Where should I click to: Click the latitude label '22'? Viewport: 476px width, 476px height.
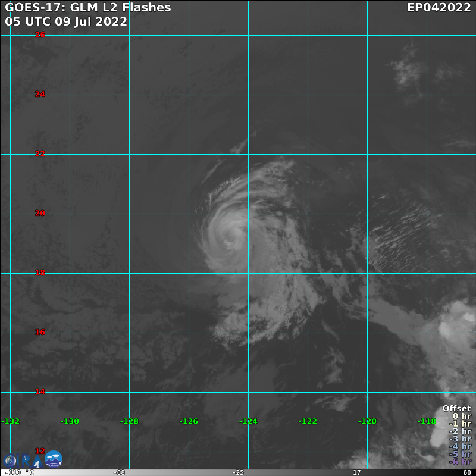click(x=40, y=154)
